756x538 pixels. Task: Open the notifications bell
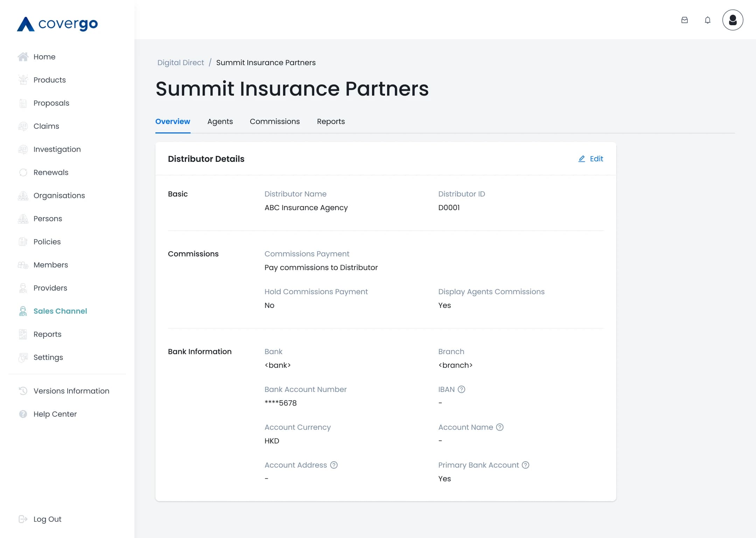pos(708,20)
